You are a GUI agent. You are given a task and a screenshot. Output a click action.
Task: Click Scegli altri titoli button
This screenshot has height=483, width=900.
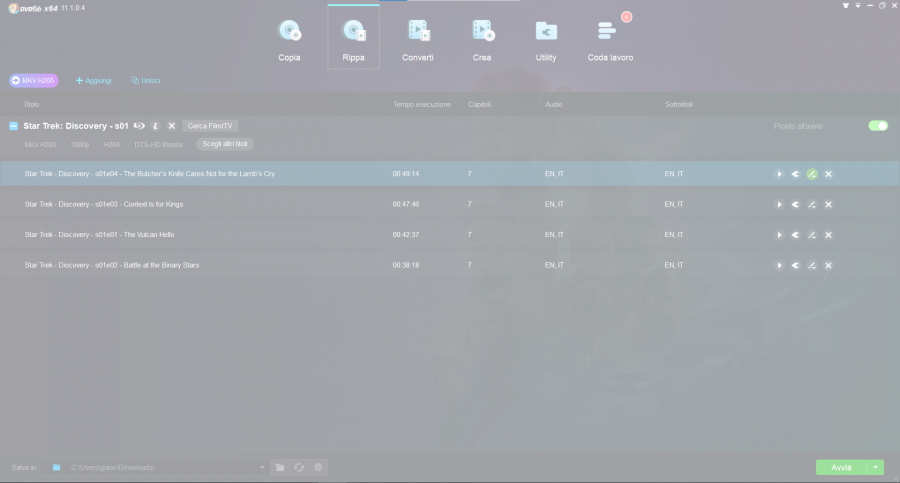[224, 144]
